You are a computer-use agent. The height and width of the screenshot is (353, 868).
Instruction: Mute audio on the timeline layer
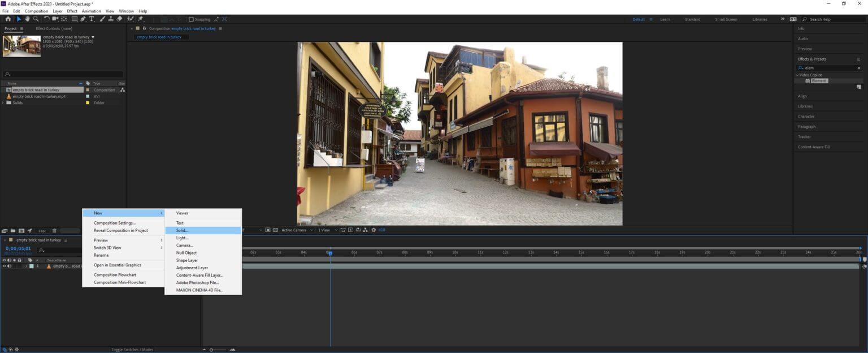coord(9,266)
